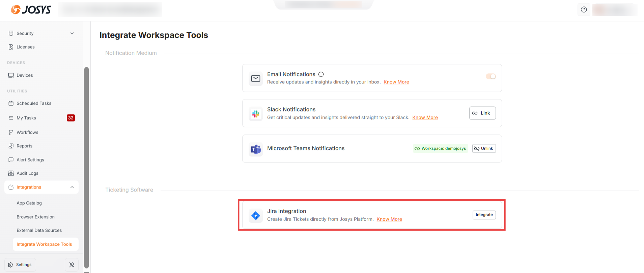Go to Audit Logs

click(x=27, y=173)
